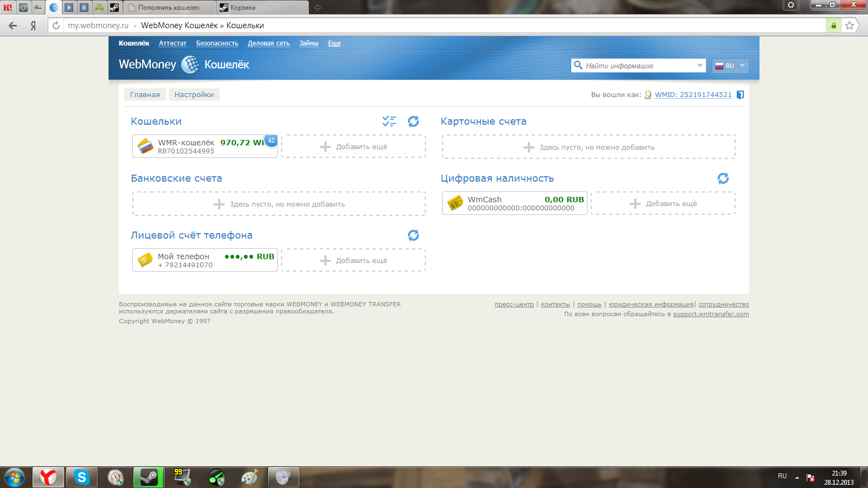
Task: Switch to the pinned Steam tab
Action: [114, 8]
